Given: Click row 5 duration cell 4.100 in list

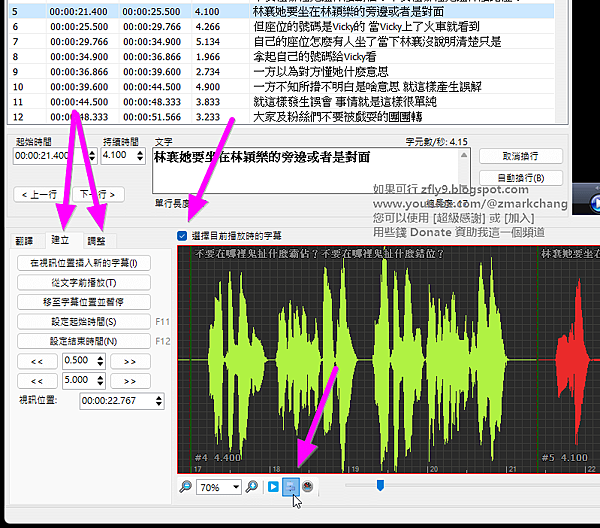Looking at the screenshot, I should (x=207, y=12).
